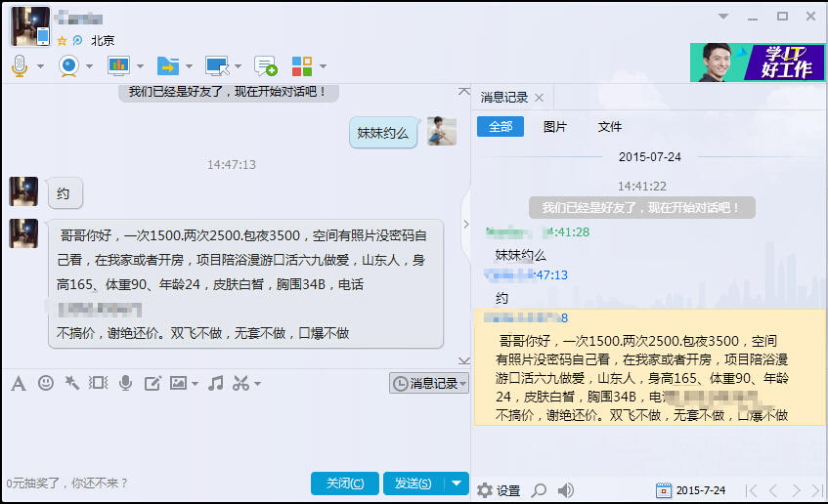Click in the message typing area
The width and height of the screenshot is (828, 504).
pyautogui.click(x=235, y=433)
